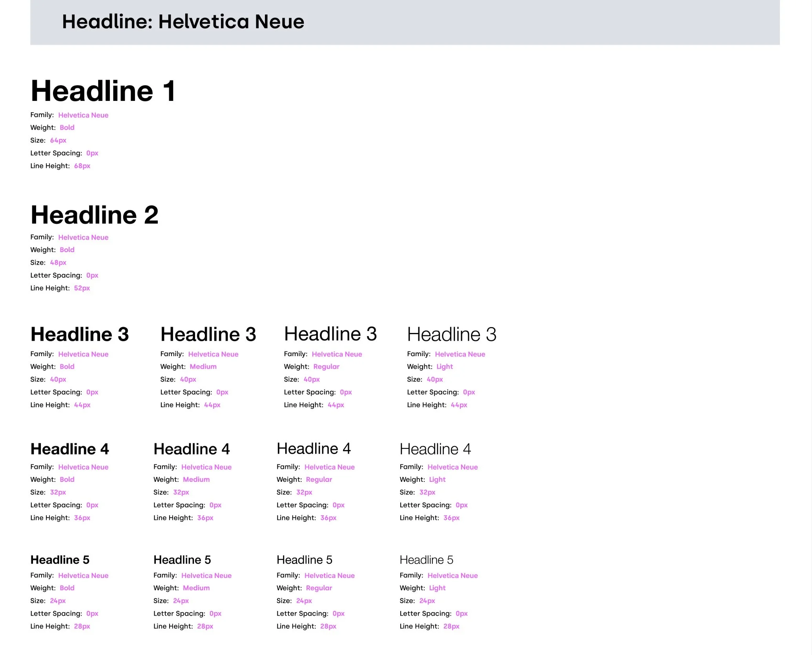Image resolution: width=812 pixels, height=655 pixels.
Task: Select the large 'Headline 1' heading text
Action: pos(103,91)
